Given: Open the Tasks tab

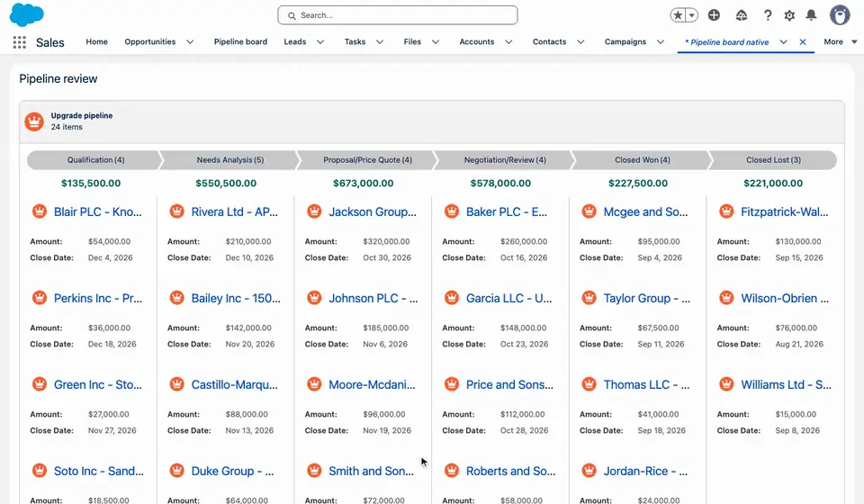Looking at the screenshot, I should pyautogui.click(x=355, y=42).
